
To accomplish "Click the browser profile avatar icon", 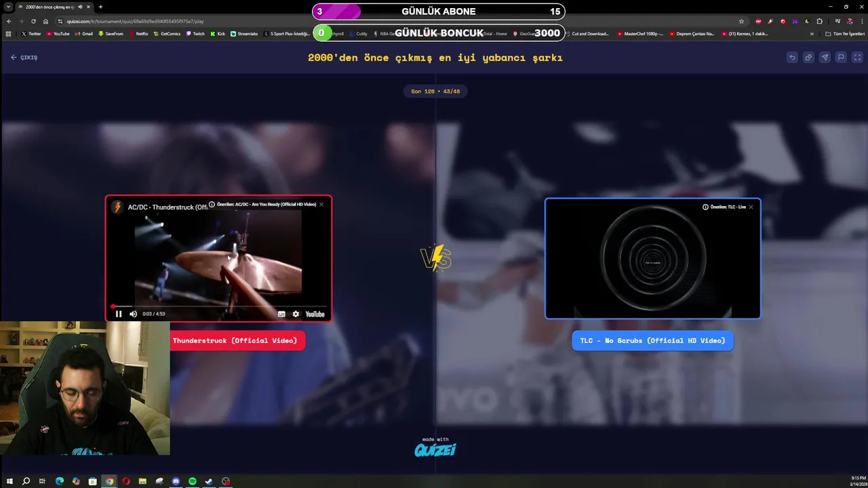I will pyautogui.click(x=850, y=21).
